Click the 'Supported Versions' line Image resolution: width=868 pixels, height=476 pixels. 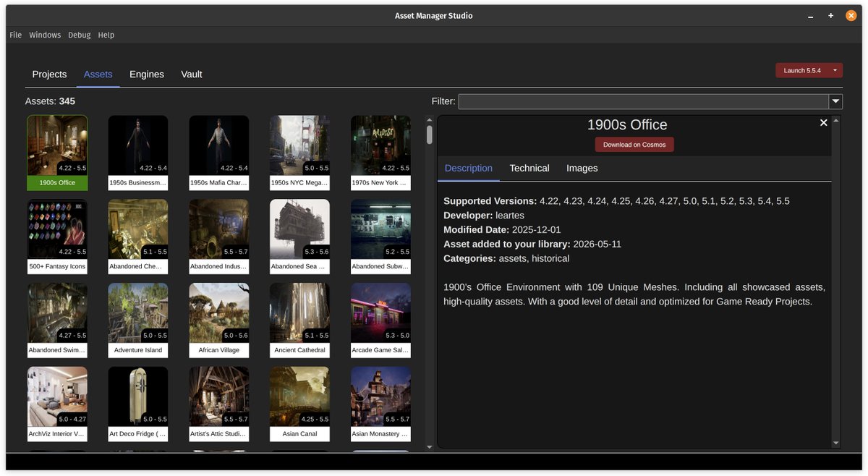(616, 201)
